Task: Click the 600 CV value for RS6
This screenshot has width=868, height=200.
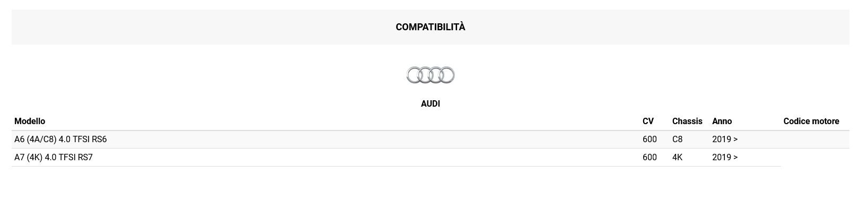Action: tap(650, 140)
